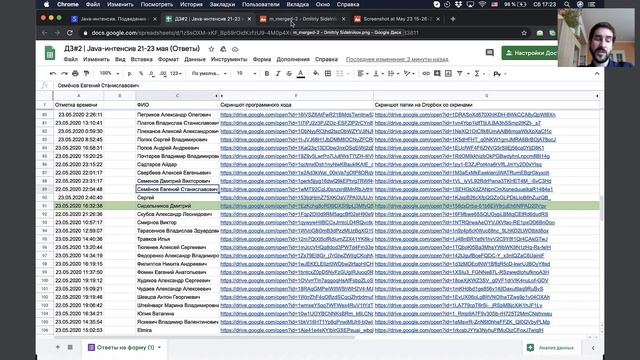Screen dimensions: 640x360
Task: Open a new Chrome tab with plus
Action: tap(453, 19)
